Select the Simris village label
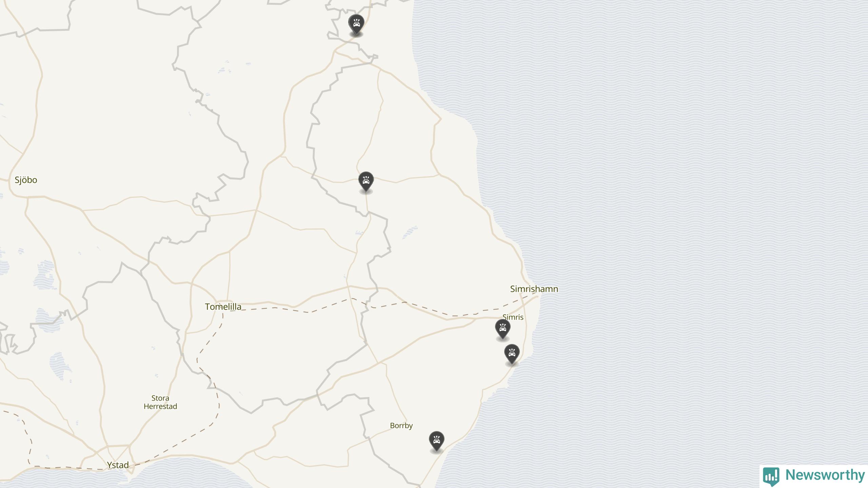The width and height of the screenshot is (868, 488). [x=513, y=317]
